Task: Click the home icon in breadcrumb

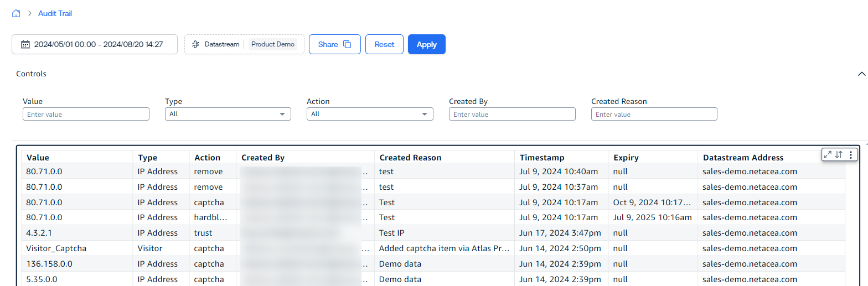Action: coord(16,13)
